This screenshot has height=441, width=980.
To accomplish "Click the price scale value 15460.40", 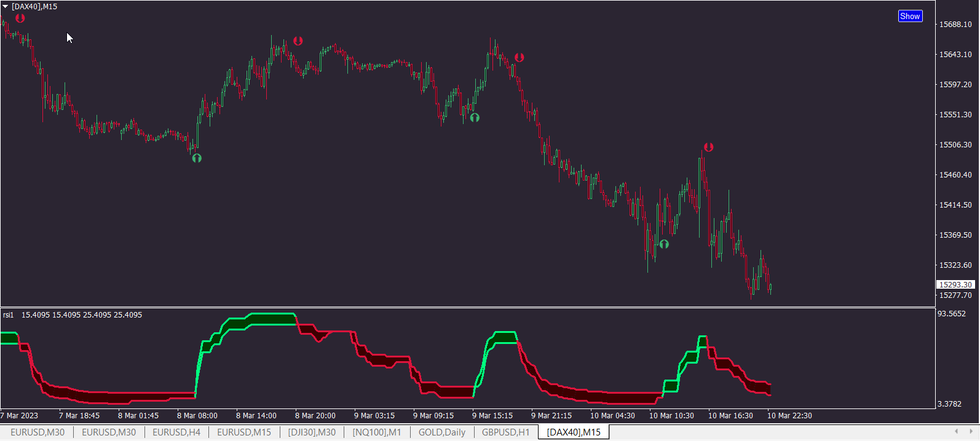I will coord(955,175).
